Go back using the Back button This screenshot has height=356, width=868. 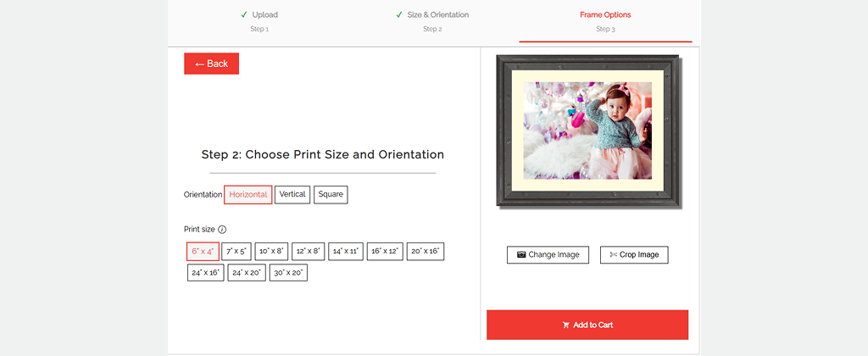coord(211,64)
